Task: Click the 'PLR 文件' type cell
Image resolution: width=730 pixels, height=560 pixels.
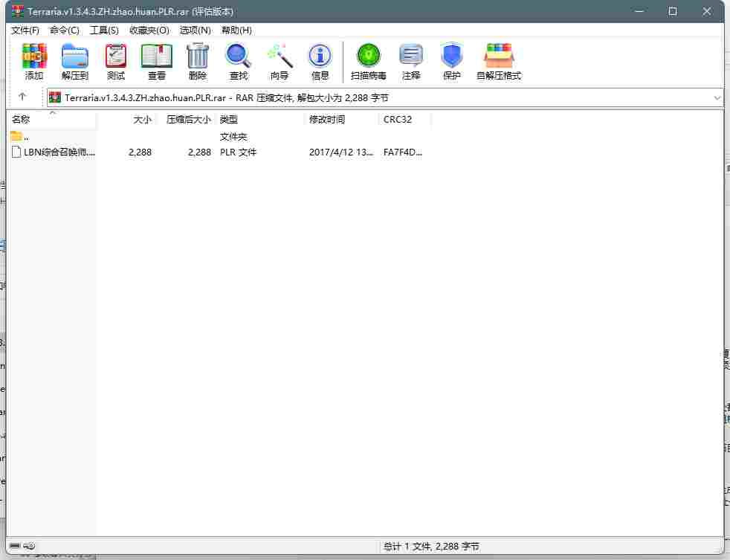Action: click(x=238, y=152)
